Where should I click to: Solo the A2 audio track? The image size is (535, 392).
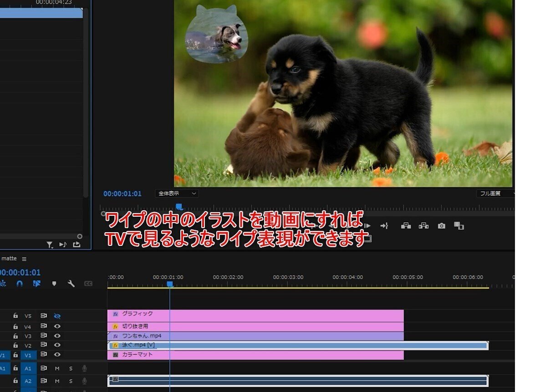71,381
